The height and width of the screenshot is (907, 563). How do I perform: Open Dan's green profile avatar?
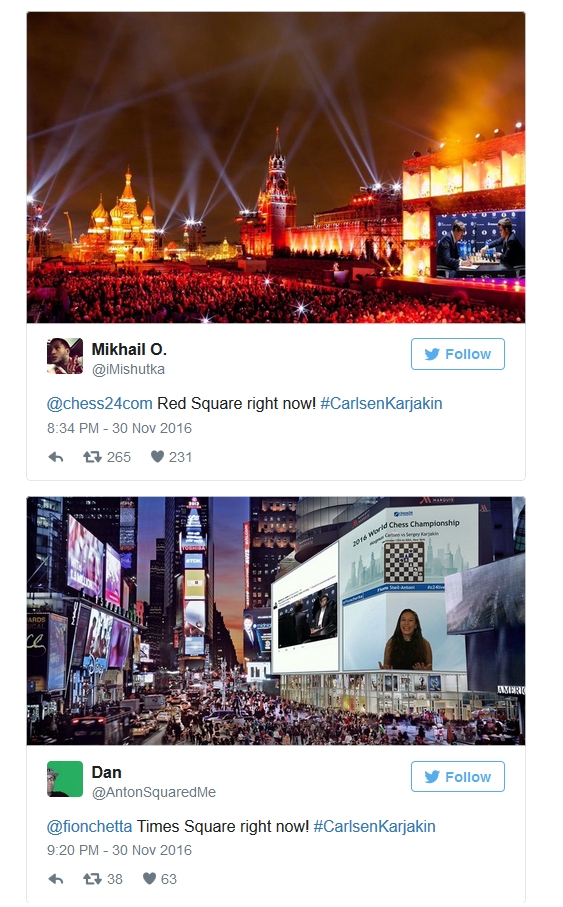pyautogui.click(x=65, y=779)
